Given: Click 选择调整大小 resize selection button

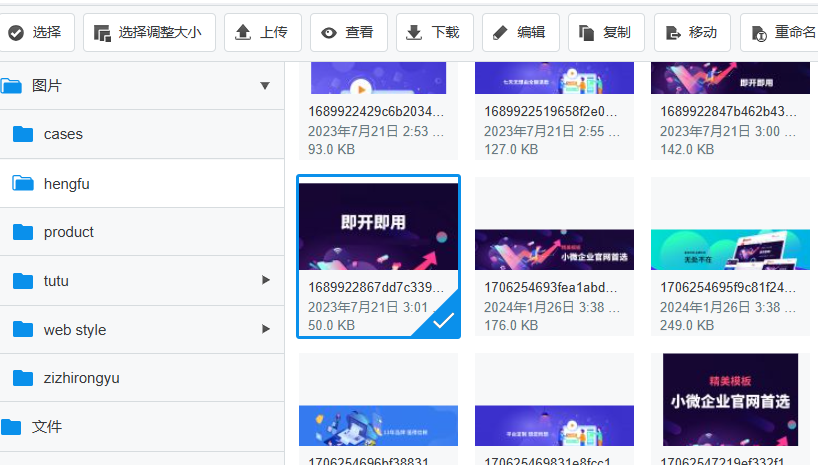Looking at the screenshot, I should coord(148,32).
